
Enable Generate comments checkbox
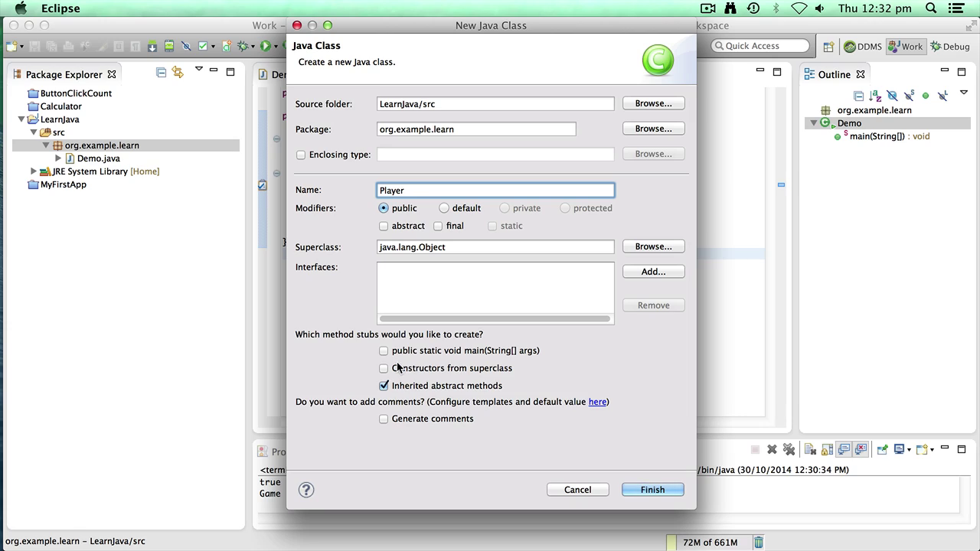[x=384, y=419]
